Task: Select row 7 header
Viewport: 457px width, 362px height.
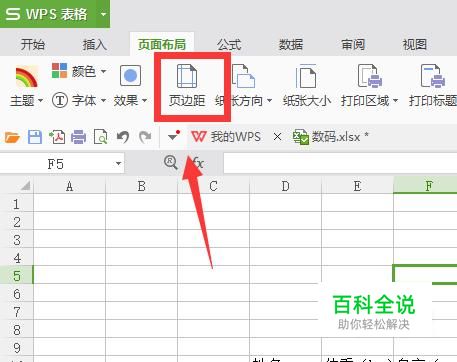Action: [17, 312]
